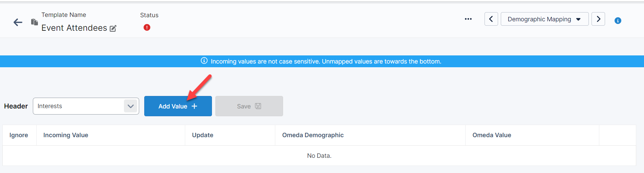
Task: Click the red status error icon
Action: 147,27
